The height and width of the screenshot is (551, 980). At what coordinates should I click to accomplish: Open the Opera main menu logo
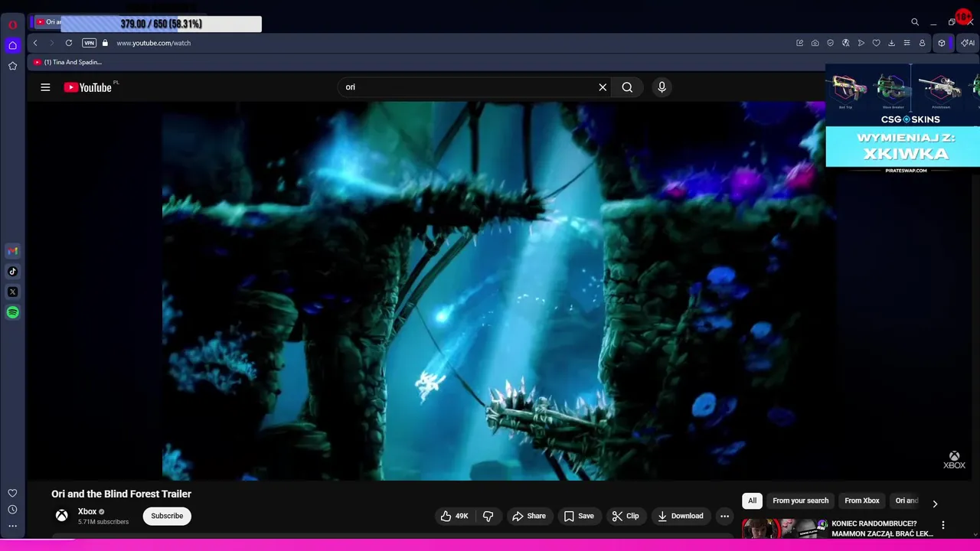click(x=12, y=24)
